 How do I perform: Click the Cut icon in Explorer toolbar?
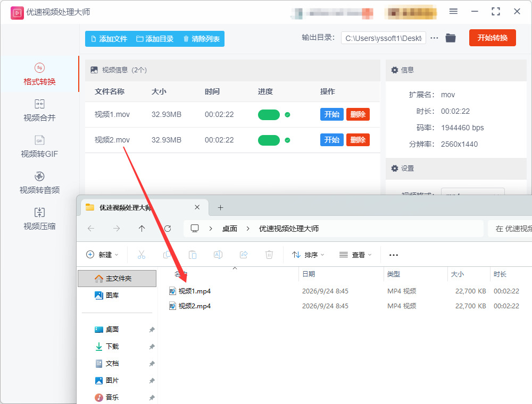(x=142, y=255)
